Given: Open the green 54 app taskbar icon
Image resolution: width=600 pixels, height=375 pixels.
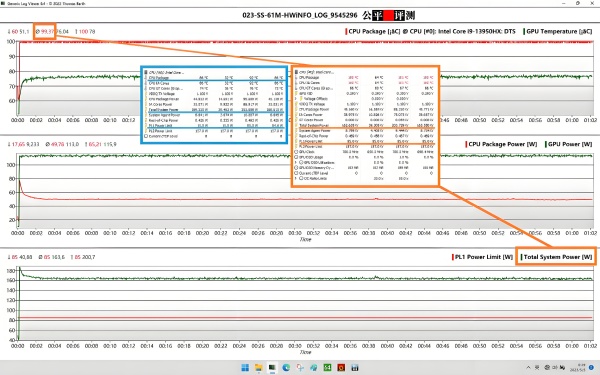Looking at the screenshot, I should pos(327,368).
